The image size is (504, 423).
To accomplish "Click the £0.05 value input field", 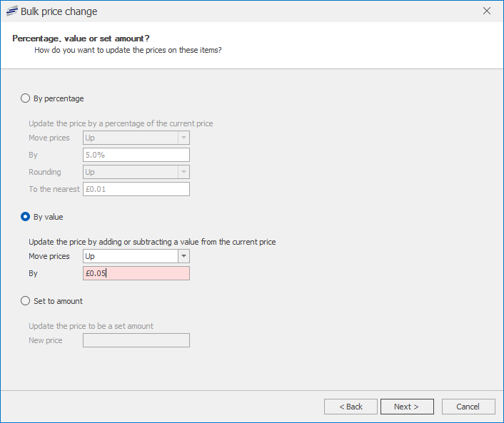I will click(x=136, y=273).
